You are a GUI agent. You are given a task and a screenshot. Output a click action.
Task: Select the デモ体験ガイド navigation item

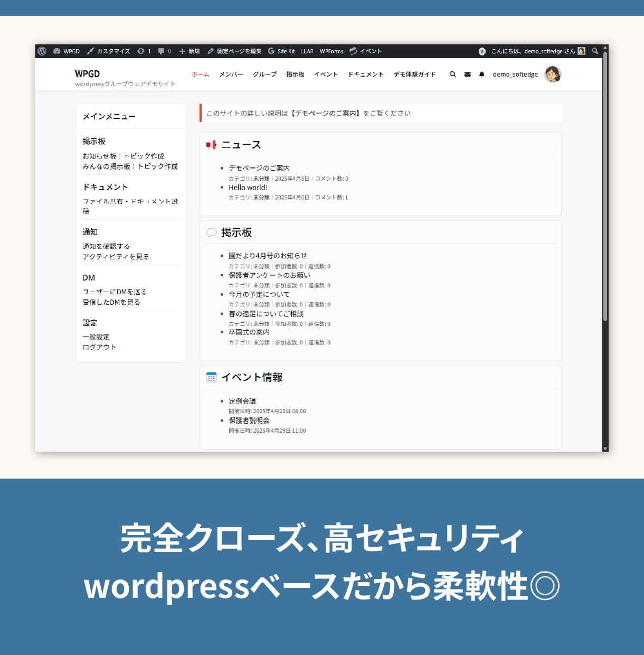[414, 74]
